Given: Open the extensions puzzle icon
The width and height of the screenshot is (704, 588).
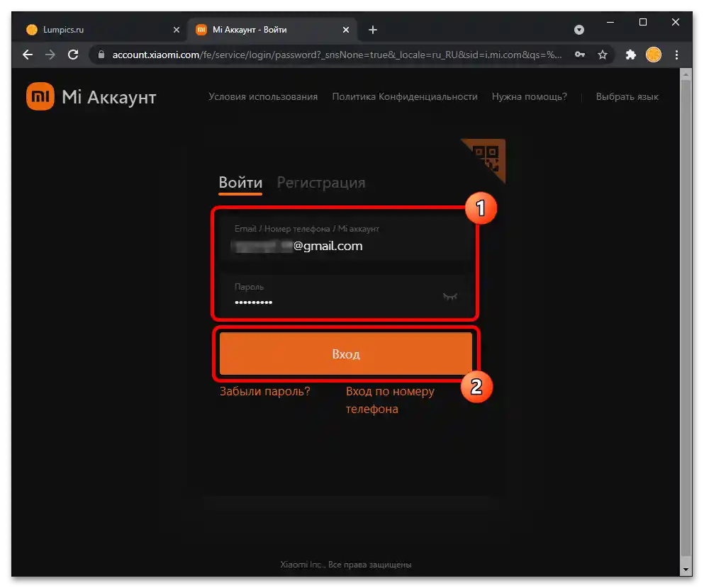Looking at the screenshot, I should pos(631,55).
